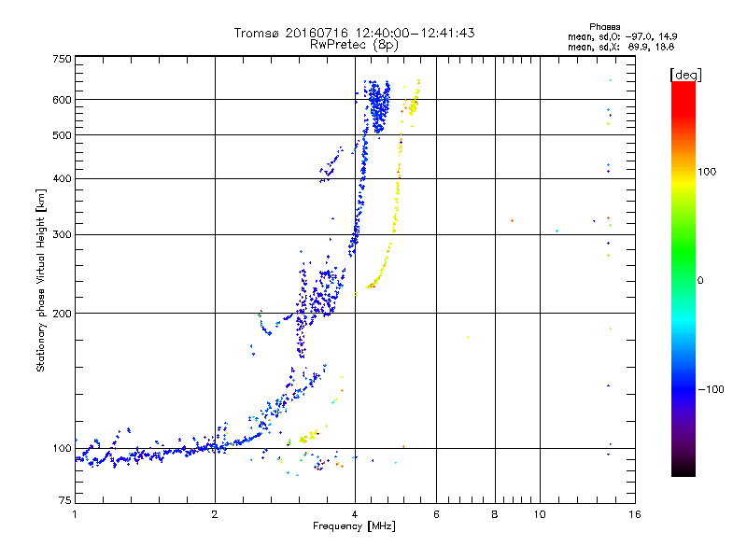
Task: Click the 'Frequency [MHz]' axis label
Action: [x=354, y=526]
